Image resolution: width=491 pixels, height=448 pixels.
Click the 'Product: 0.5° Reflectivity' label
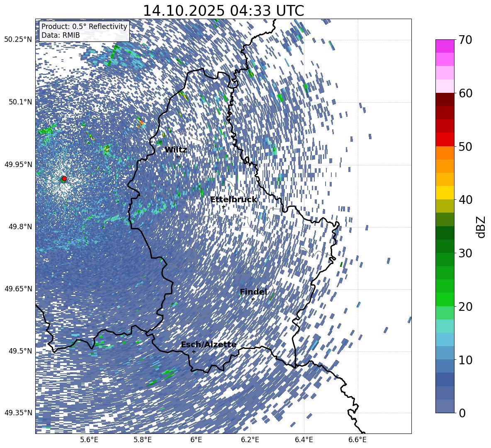[x=84, y=26]
